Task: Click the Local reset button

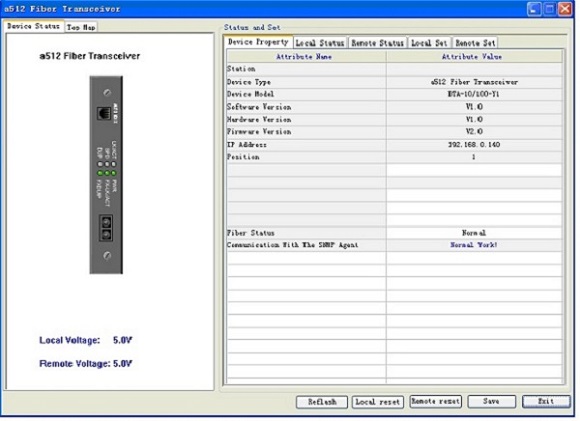Action: pos(378,402)
